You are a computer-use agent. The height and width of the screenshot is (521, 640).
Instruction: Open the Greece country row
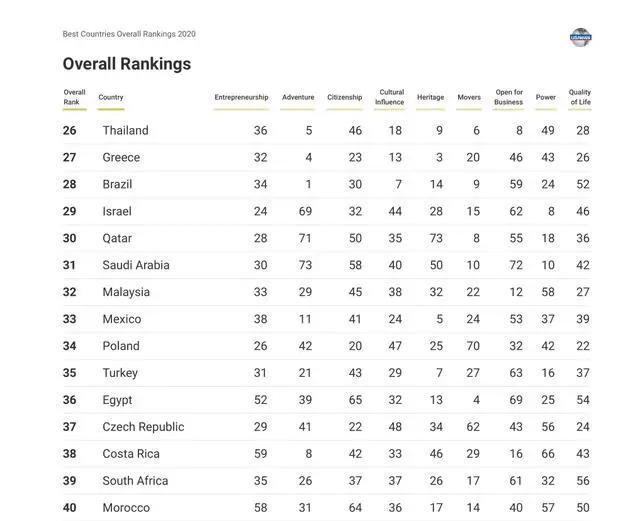327,157
